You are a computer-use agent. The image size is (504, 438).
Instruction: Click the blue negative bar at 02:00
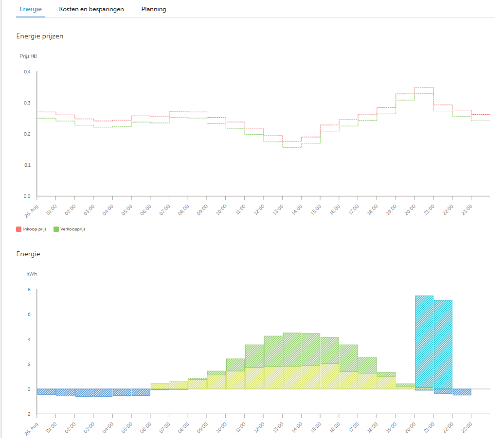tap(84, 393)
